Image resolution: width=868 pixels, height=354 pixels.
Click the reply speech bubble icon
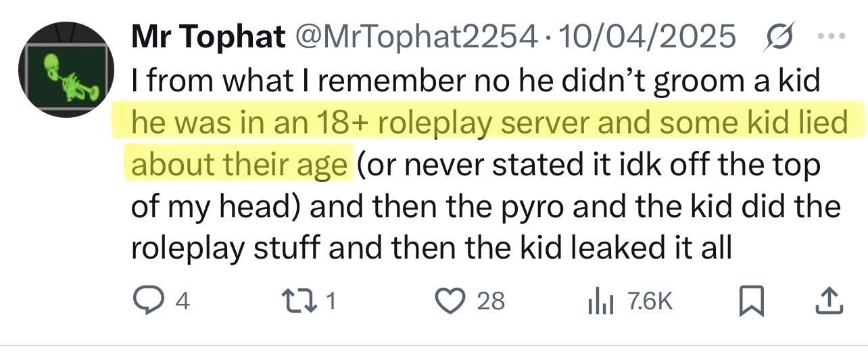click(x=146, y=300)
